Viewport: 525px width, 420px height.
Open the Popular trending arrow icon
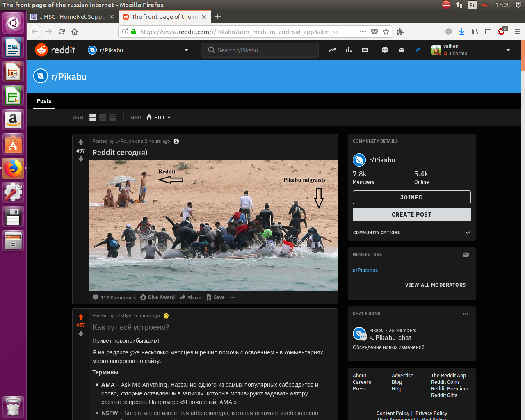click(332, 50)
